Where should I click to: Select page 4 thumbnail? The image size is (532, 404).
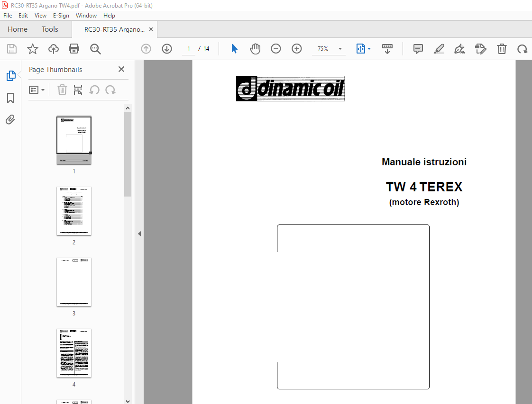click(x=74, y=353)
